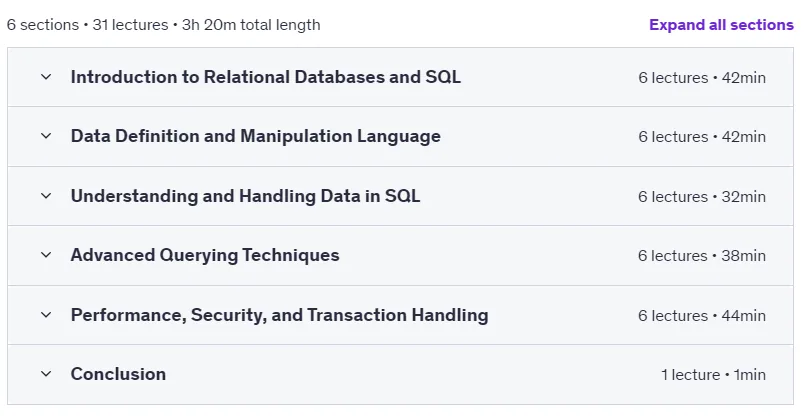Click Expand all sections link

(x=721, y=25)
